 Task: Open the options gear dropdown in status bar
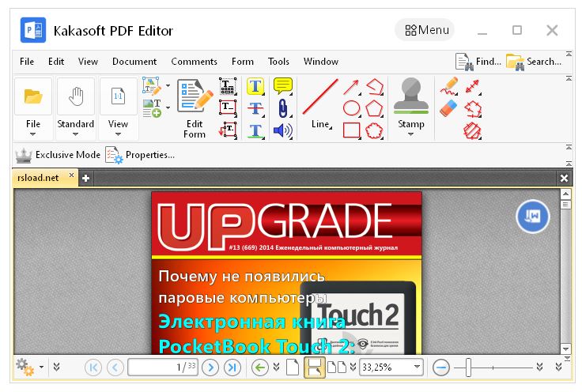41,367
